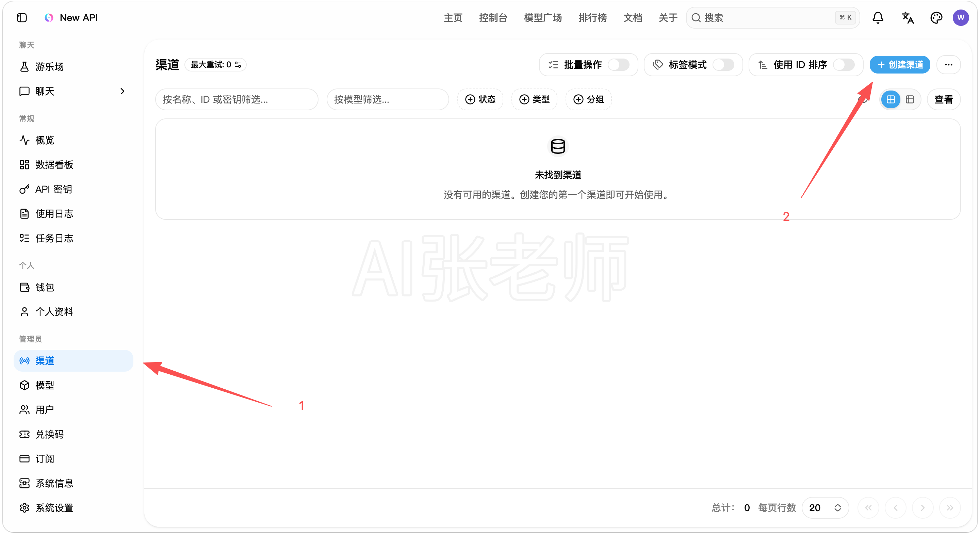
Task: Open 排行榜 in top navigation
Action: pyautogui.click(x=592, y=18)
